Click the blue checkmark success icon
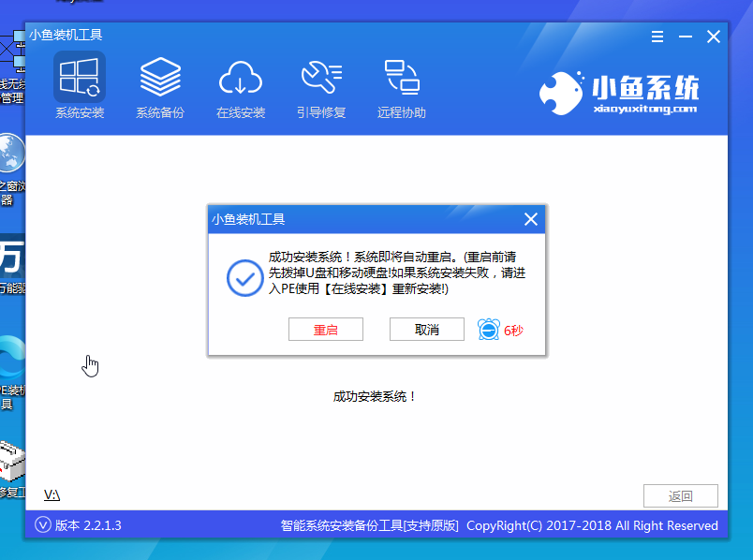Viewport: 753px width, 560px height. 245,278
